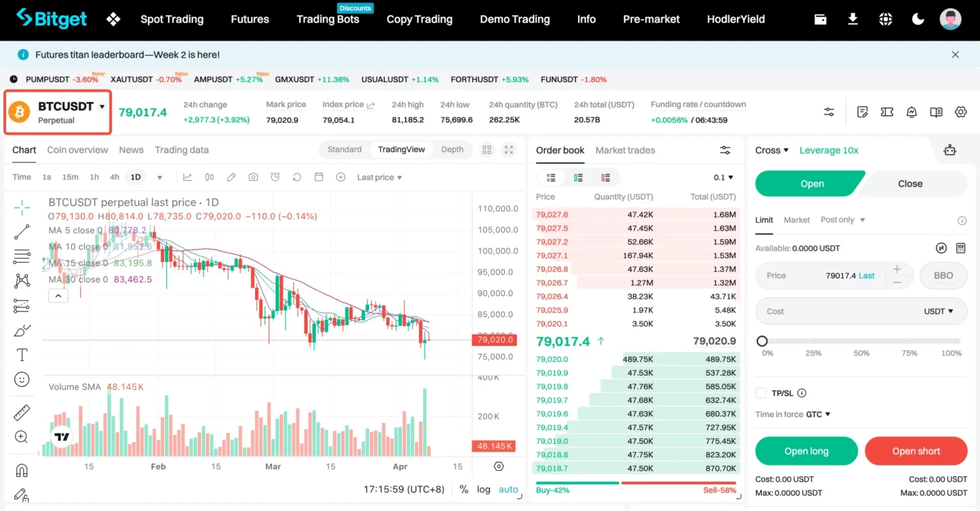
Task: Expand the Last price dropdown
Action: point(379,177)
